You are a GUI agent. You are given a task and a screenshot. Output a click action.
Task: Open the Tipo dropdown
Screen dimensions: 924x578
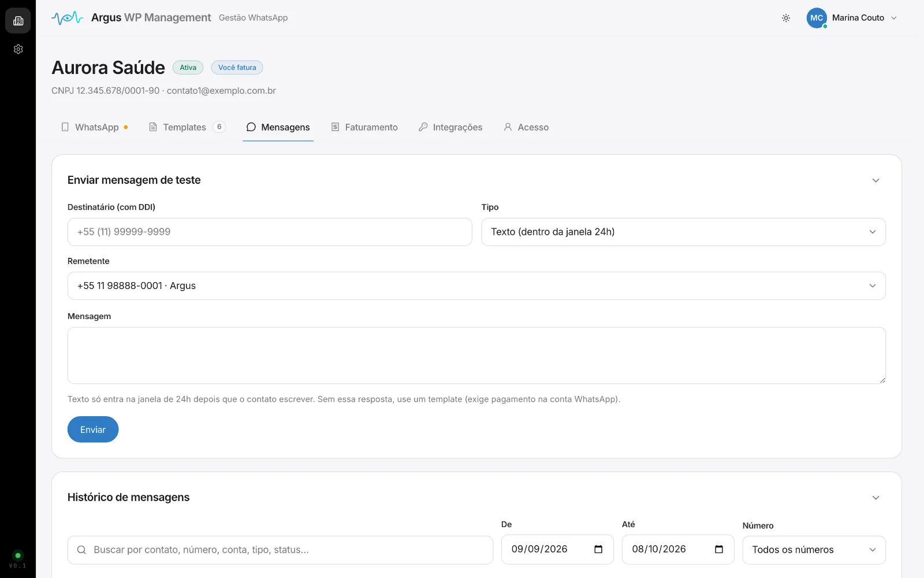683,232
